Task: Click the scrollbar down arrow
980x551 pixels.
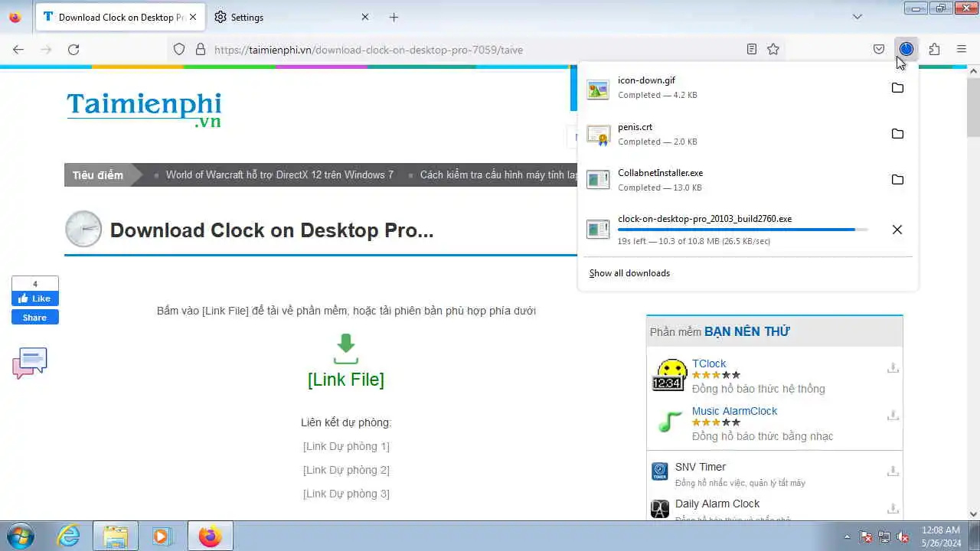Action: (x=973, y=514)
